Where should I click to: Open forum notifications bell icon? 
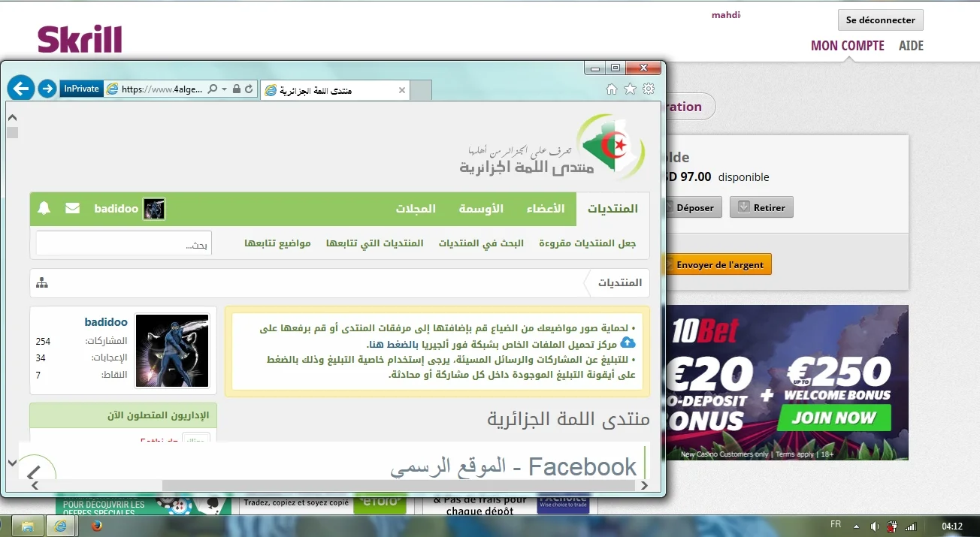click(44, 208)
